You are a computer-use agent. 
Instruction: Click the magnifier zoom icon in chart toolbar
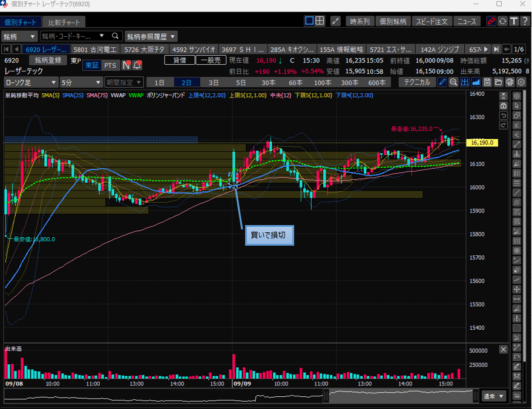pos(454,82)
